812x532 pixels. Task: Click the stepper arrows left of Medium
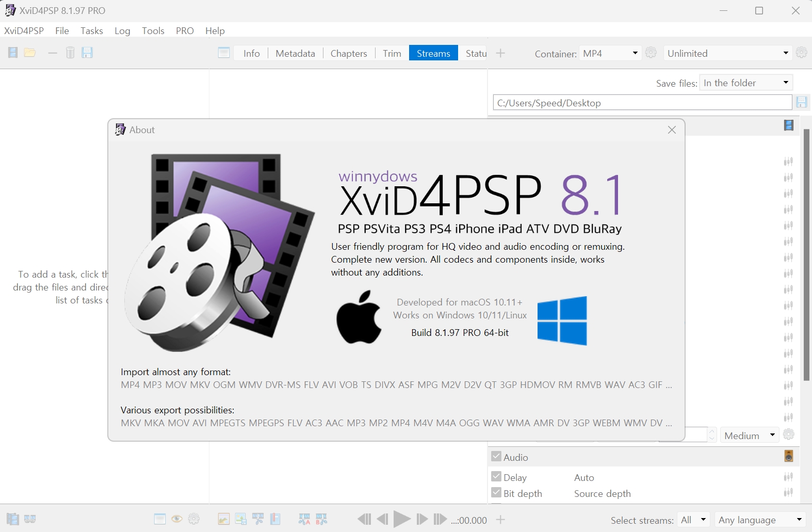tap(712, 434)
